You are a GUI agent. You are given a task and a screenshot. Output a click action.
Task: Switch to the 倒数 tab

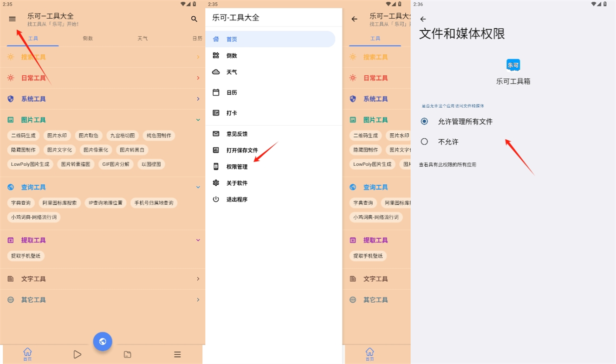click(88, 39)
